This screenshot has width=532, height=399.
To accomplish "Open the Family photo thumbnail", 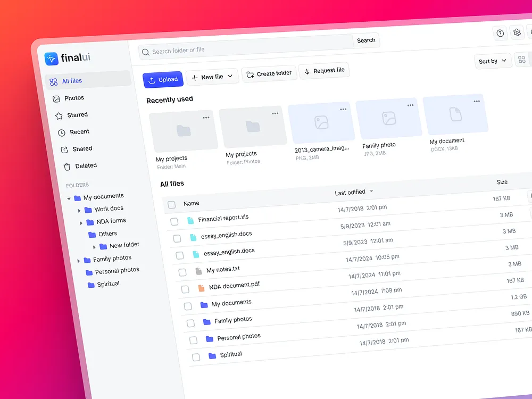I will click(x=389, y=120).
